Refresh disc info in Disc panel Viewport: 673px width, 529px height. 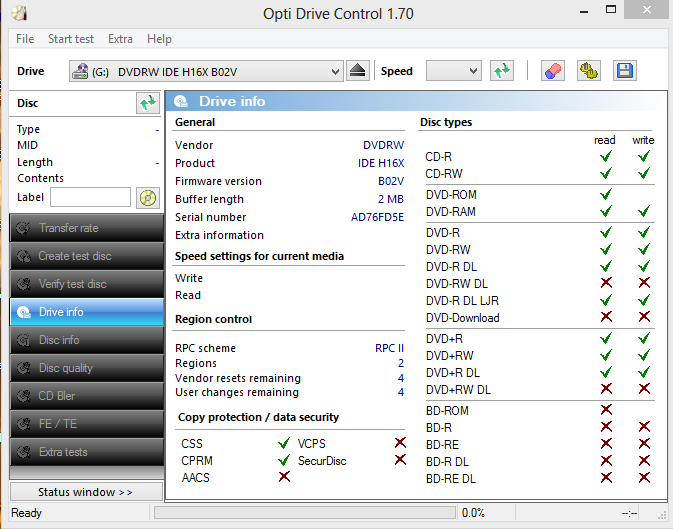(148, 103)
